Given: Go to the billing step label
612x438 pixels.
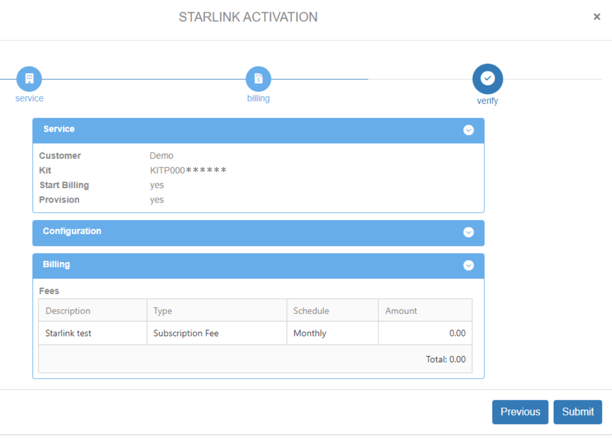Looking at the screenshot, I should coord(258,99).
